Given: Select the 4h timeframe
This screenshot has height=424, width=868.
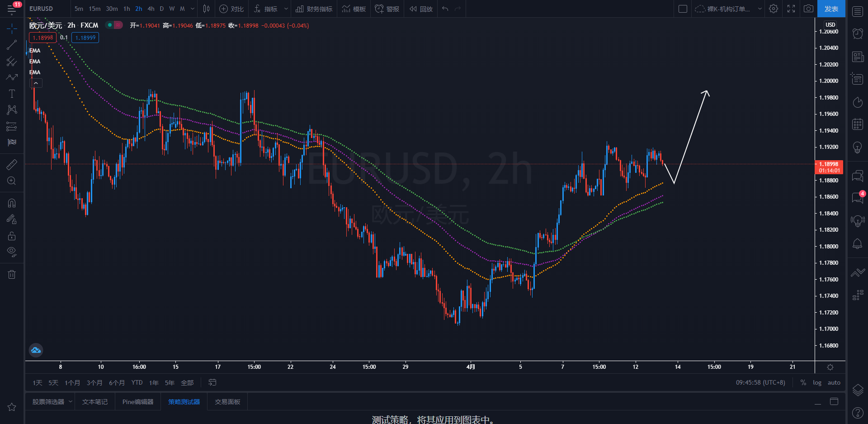Looking at the screenshot, I should [x=151, y=9].
